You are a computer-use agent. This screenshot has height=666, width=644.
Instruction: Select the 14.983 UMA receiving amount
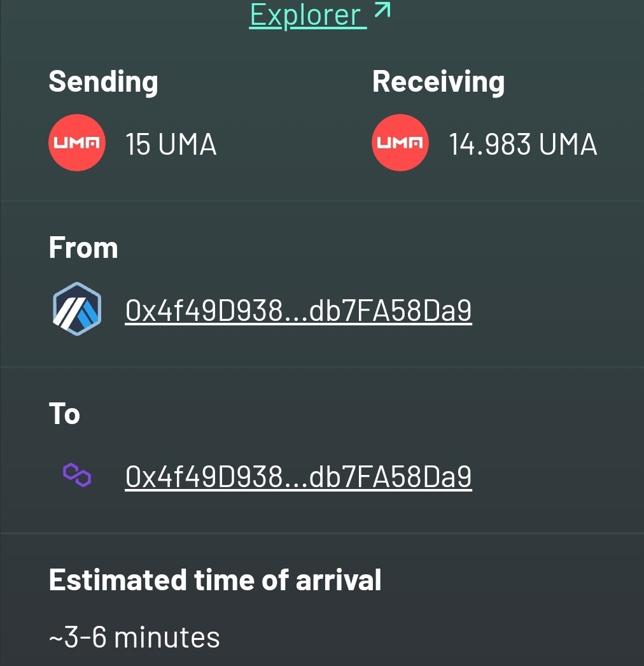click(523, 145)
